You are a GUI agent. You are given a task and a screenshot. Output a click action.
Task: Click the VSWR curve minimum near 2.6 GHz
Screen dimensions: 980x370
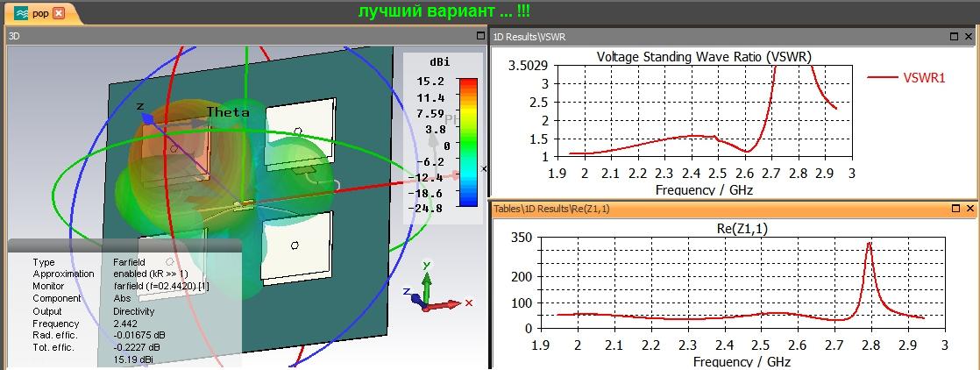(747, 152)
